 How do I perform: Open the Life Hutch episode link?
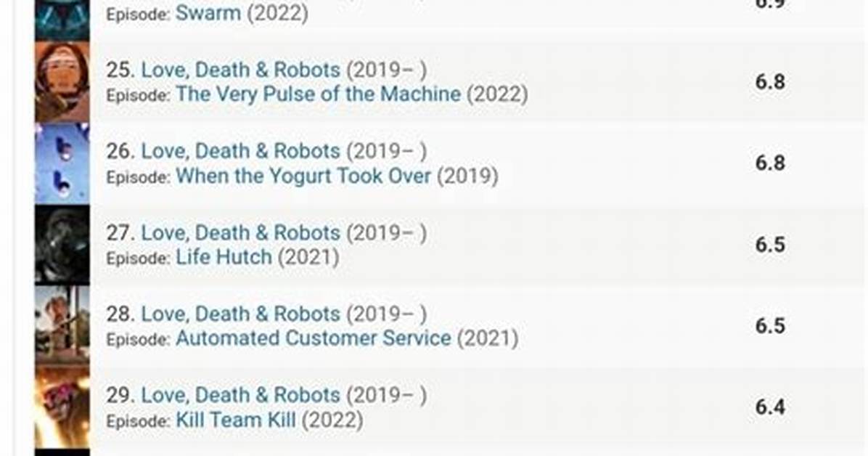click(x=224, y=257)
